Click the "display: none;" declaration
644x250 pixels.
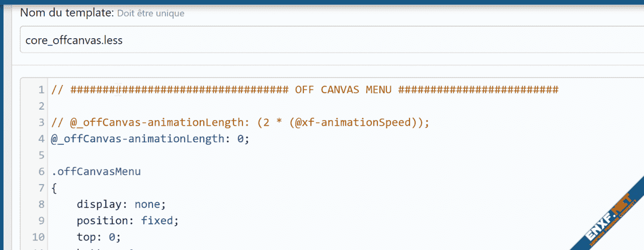coord(121,204)
